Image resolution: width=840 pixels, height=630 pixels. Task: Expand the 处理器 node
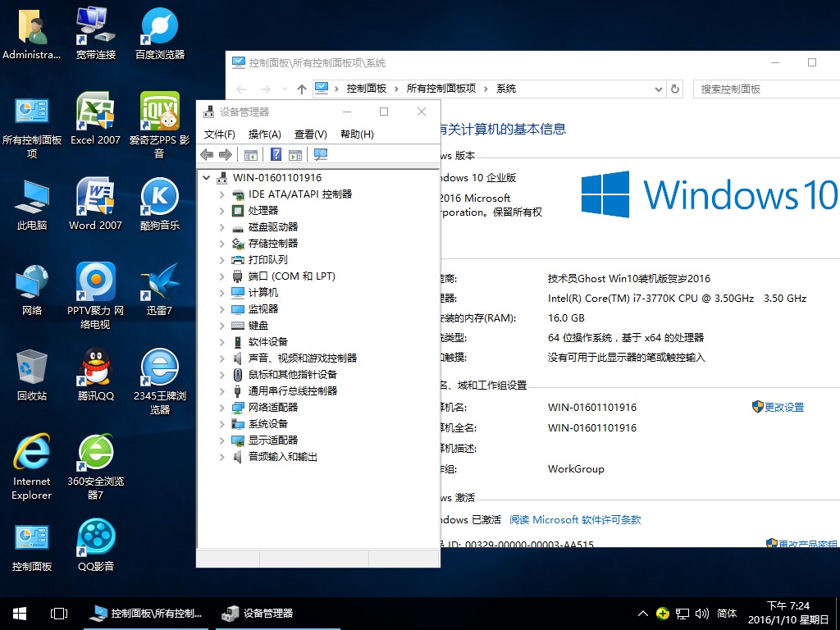221,211
